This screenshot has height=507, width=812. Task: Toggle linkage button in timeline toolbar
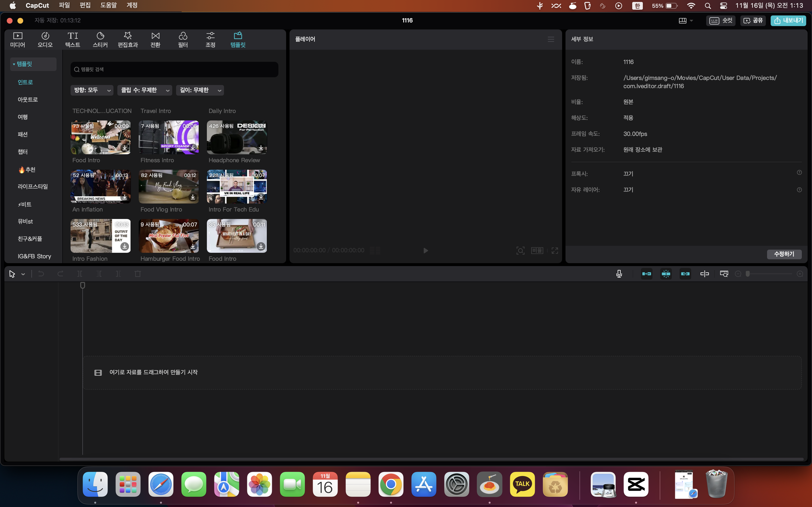tap(685, 274)
